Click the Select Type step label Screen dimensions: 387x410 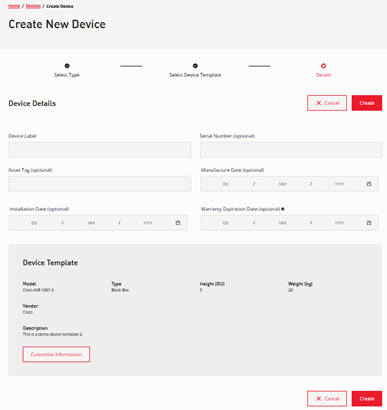67,75
